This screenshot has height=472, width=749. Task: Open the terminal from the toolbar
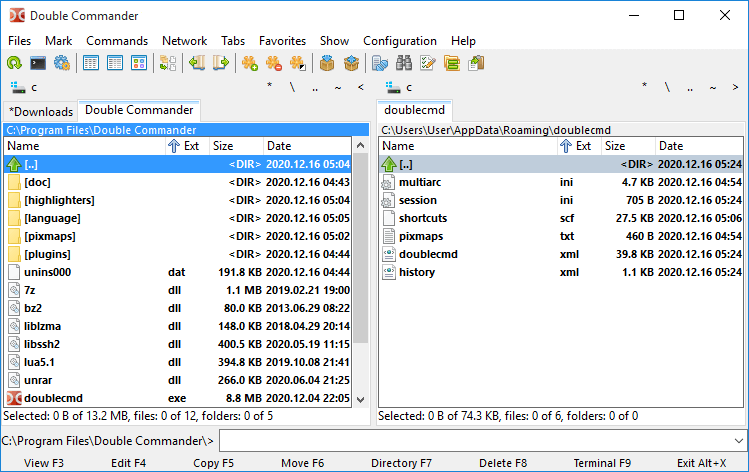pos(38,63)
